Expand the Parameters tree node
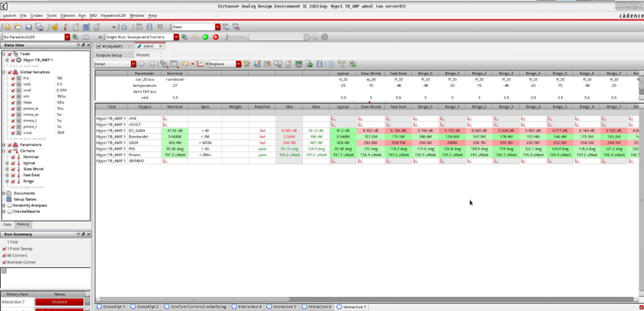644x311 pixels. tap(4, 145)
